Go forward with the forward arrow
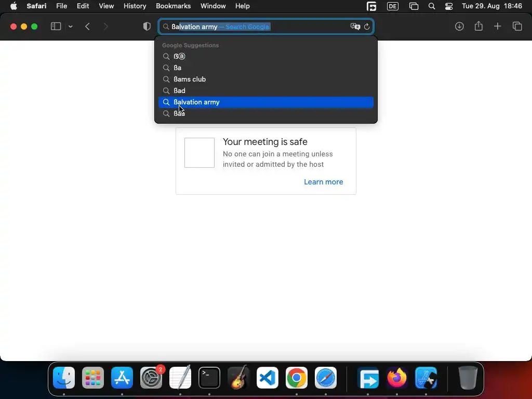The height and width of the screenshot is (399, 532). tap(105, 26)
